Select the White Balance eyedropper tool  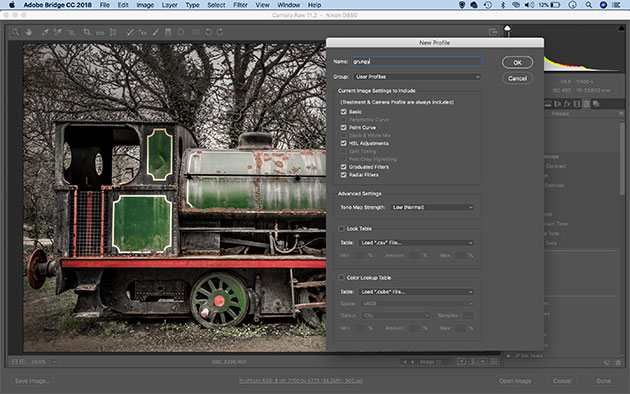pos(45,32)
